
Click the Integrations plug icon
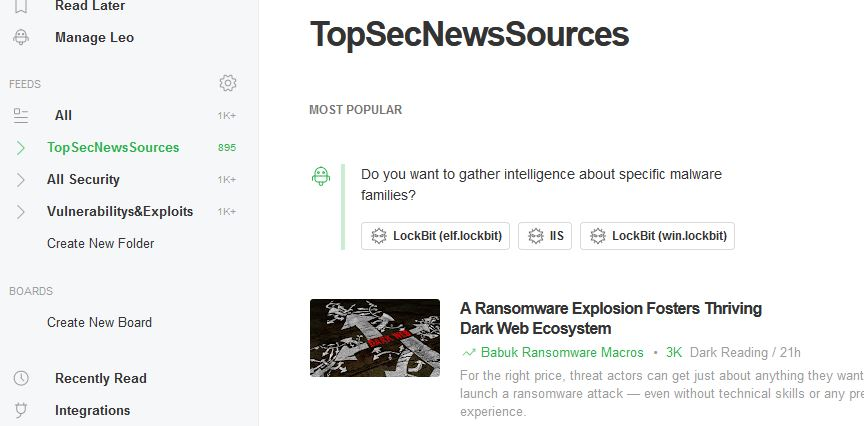[x=20, y=411]
